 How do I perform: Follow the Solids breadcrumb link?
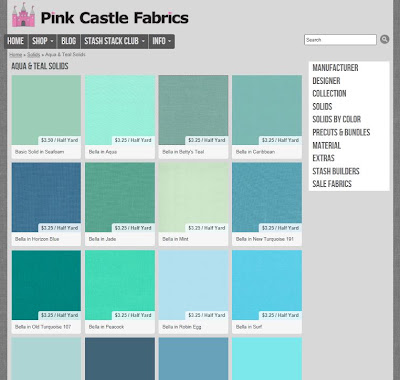33,54
